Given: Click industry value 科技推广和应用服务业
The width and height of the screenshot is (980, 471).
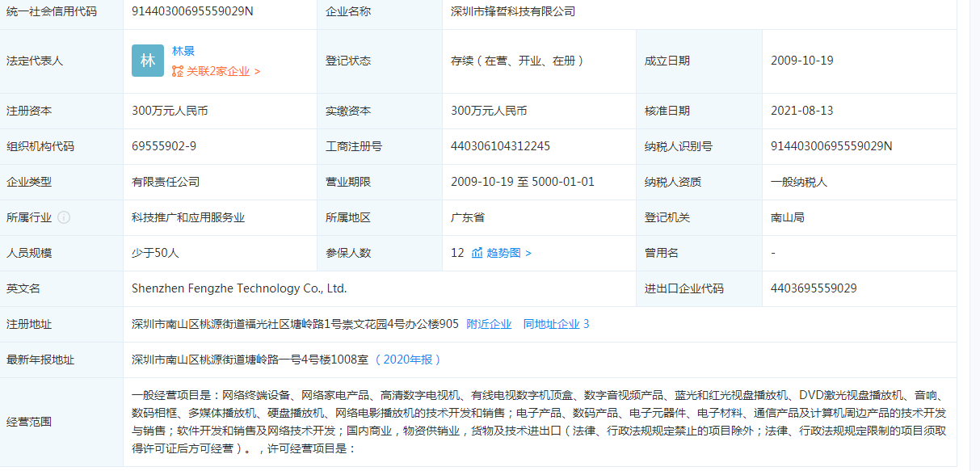Looking at the screenshot, I should point(188,217).
